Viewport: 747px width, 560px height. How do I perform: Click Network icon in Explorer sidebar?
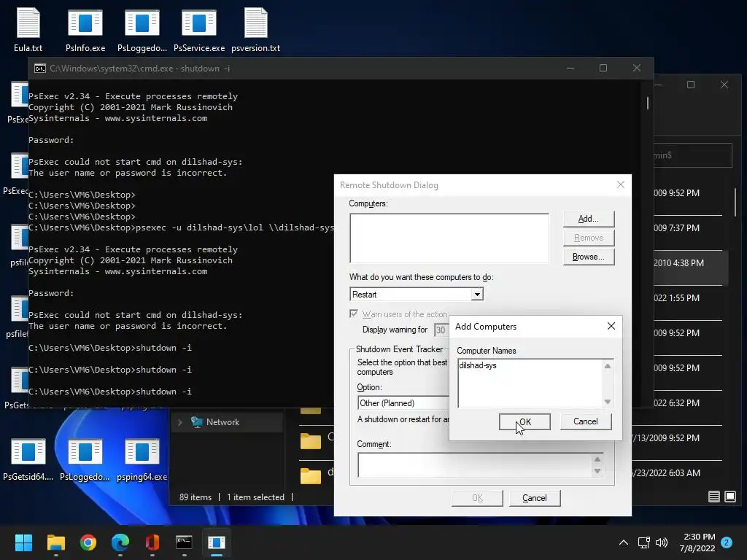(197, 422)
